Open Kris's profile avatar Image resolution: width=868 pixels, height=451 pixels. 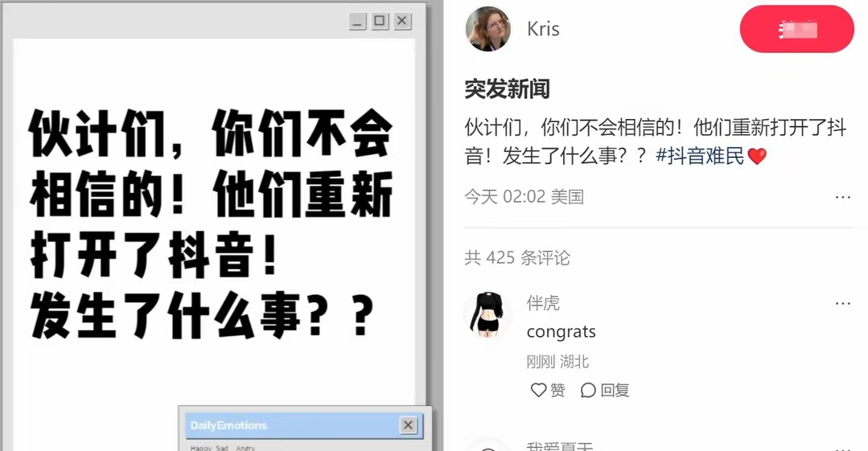pyautogui.click(x=487, y=29)
